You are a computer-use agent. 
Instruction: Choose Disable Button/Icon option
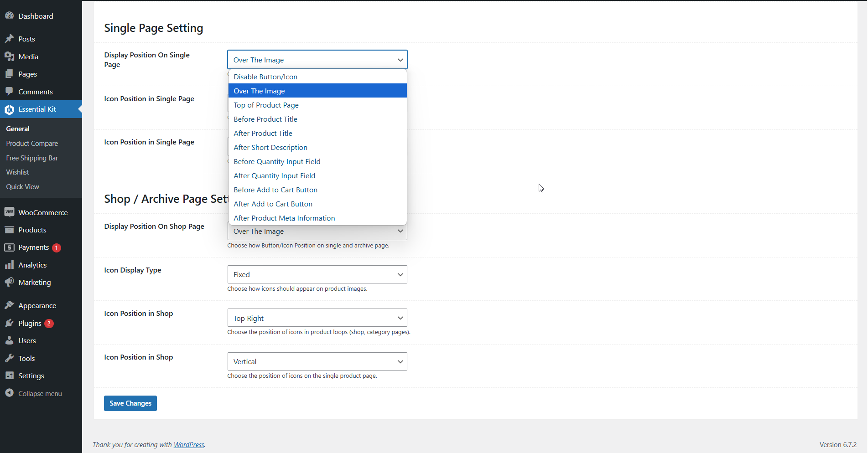pyautogui.click(x=317, y=77)
